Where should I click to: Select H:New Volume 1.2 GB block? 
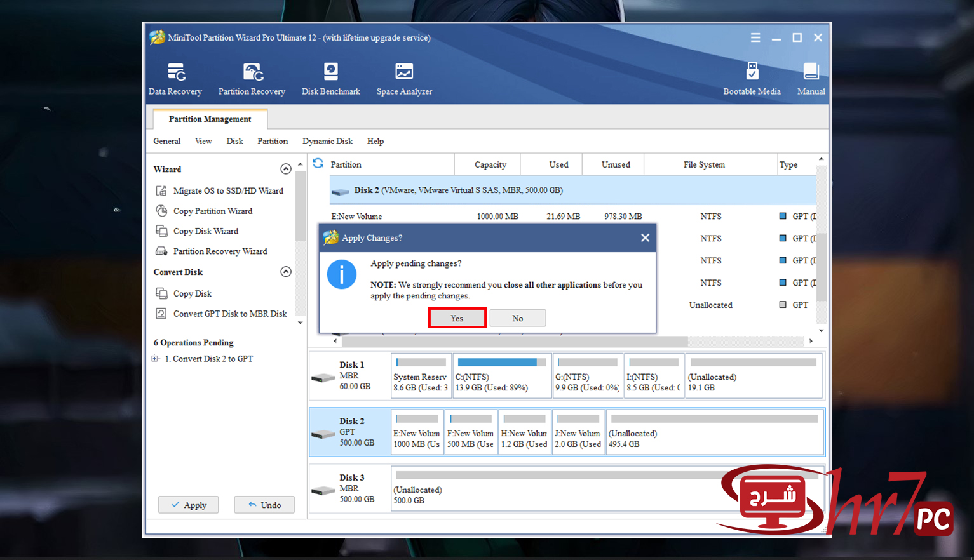524,432
